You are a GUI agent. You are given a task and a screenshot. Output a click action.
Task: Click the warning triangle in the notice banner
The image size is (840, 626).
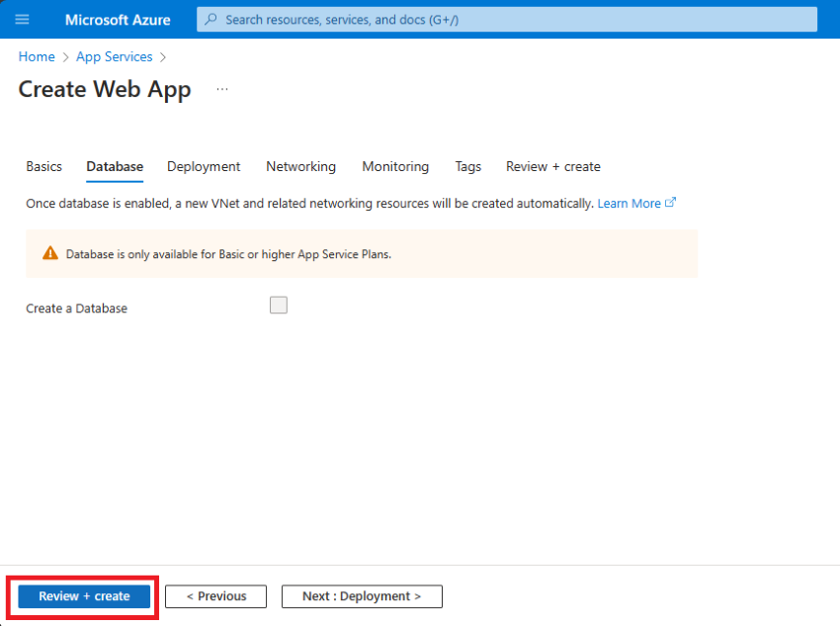click(49, 253)
